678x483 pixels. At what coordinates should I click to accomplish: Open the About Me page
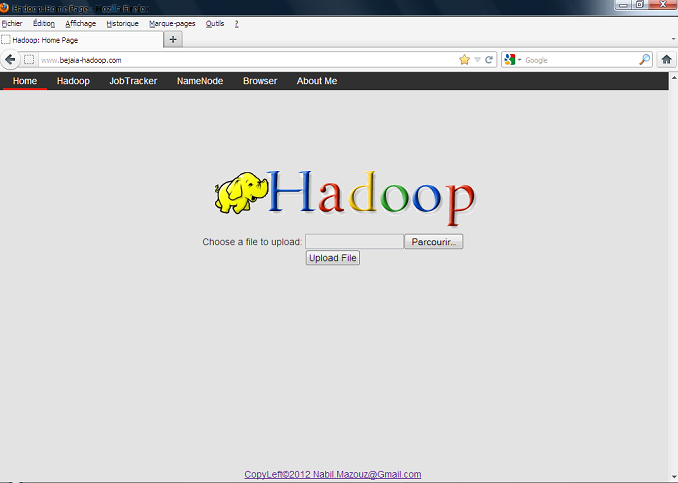(317, 81)
